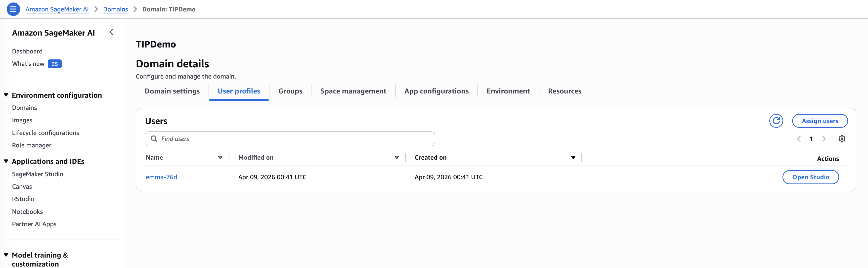This screenshot has height=268, width=868.
Task: Open the emma-76d user profile link
Action: [161, 177]
